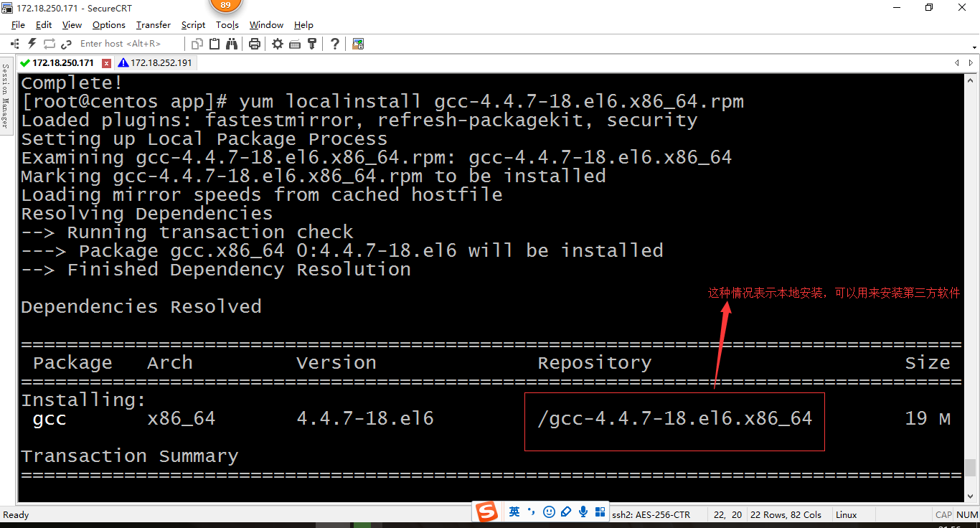The image size is (980, 528).
Task: Switch to the 172.18.250.171 session tab
Action: tap(63, 63)
